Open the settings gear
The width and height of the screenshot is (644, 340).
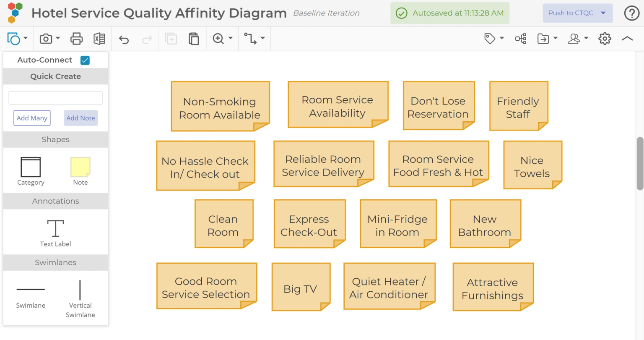click(605, 38)
